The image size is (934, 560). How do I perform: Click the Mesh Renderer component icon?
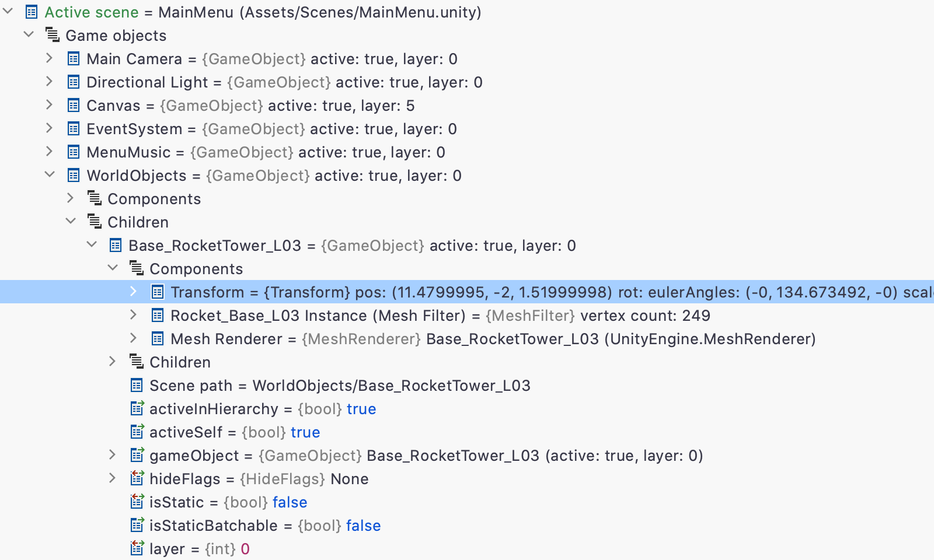pos(158,339)
